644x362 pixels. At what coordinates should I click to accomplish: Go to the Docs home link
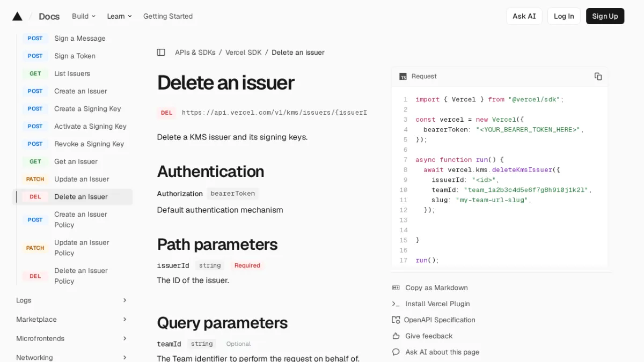point(49,16)
